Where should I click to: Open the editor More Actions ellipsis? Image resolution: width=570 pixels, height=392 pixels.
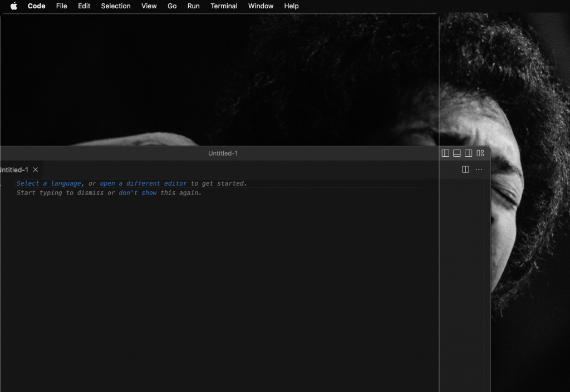479,170
